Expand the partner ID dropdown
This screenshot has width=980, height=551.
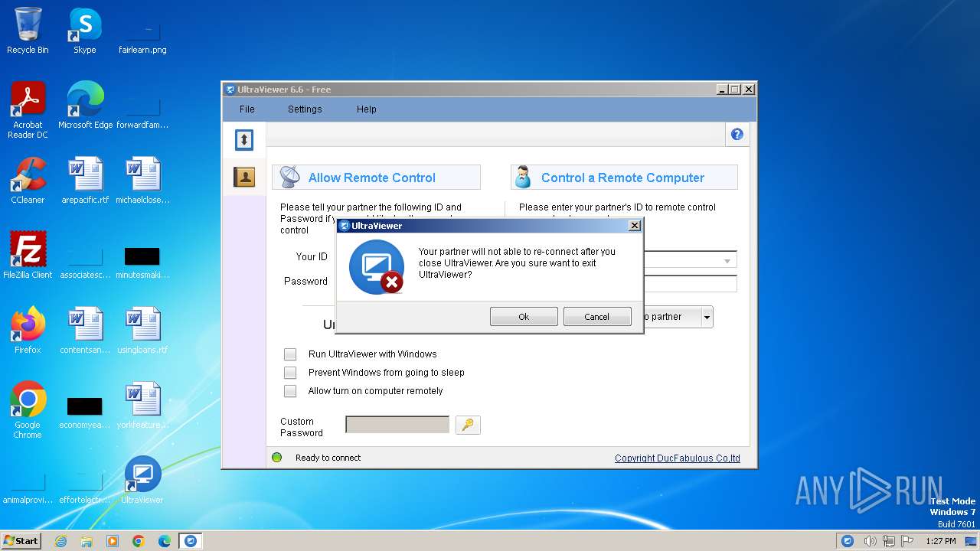coord(727,261)
